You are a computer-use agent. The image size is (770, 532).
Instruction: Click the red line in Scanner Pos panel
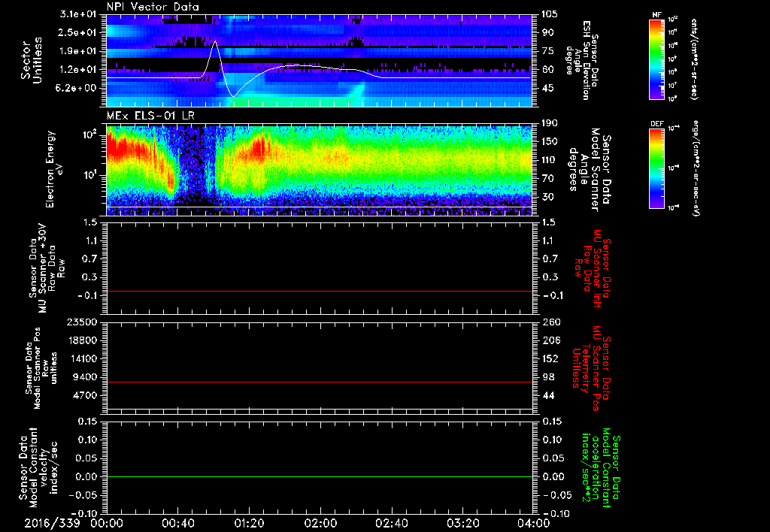(319, 382)
